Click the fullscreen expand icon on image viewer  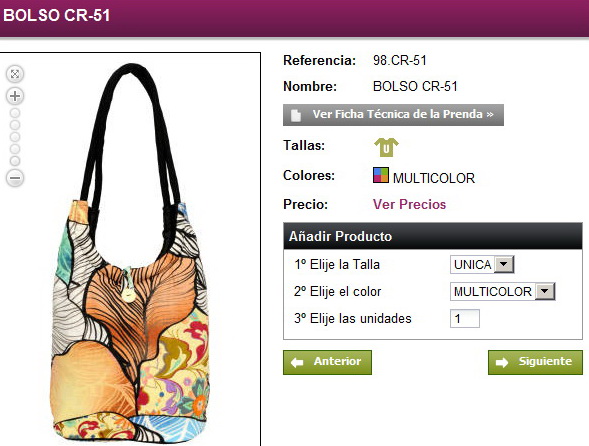coord(15,74)
